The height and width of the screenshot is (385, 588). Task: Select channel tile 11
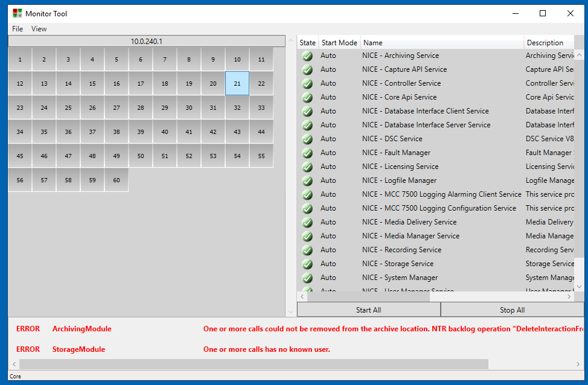tap(261, 59)
